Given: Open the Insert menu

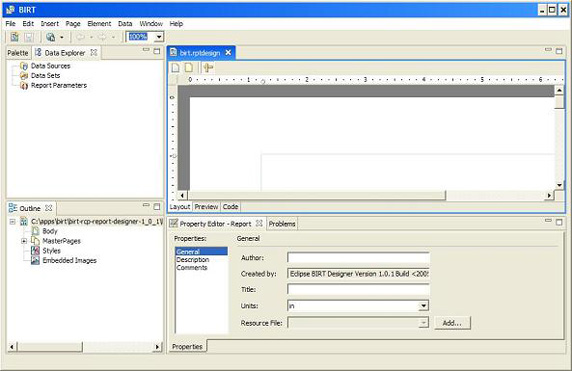Looking at the screenshot, I should tap(50, 24).
